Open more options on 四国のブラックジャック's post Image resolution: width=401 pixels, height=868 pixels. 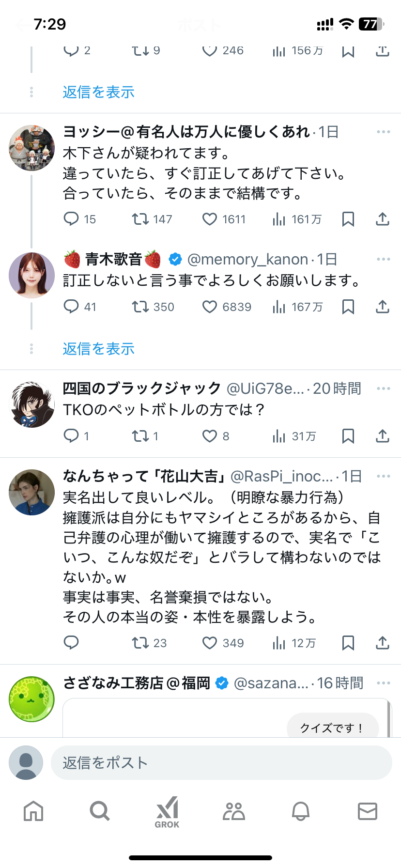coord(383,388)
